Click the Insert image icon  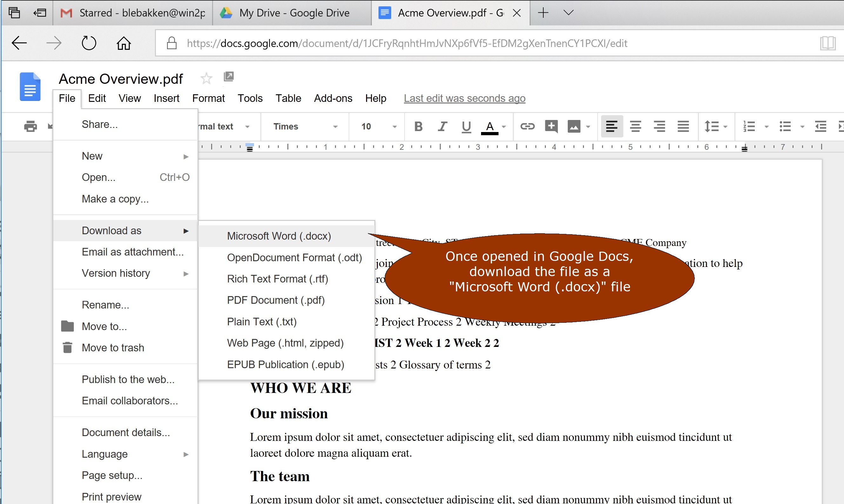574,126
